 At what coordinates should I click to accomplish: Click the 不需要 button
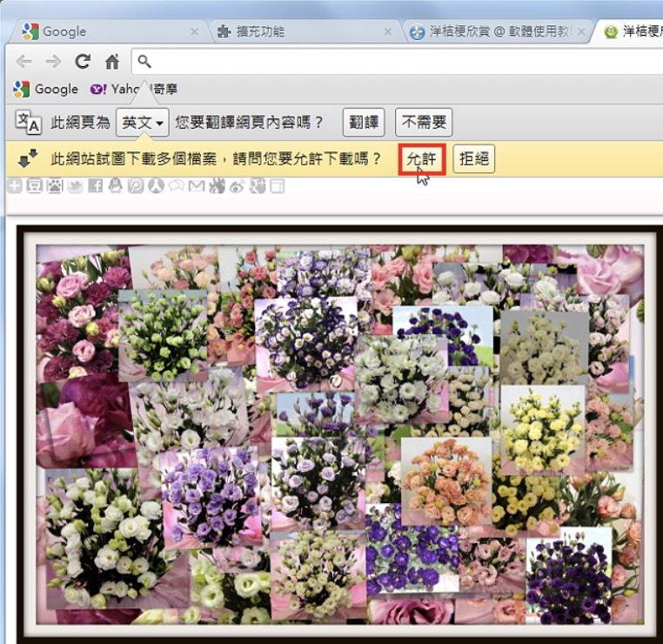click(x=424, y=123)
